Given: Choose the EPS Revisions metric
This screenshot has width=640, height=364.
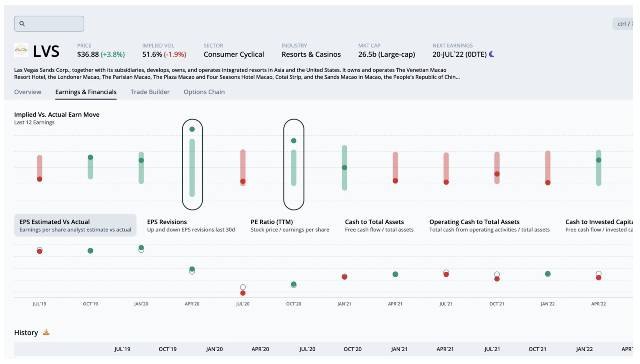Looking at the screenshot, I should 191,225.
